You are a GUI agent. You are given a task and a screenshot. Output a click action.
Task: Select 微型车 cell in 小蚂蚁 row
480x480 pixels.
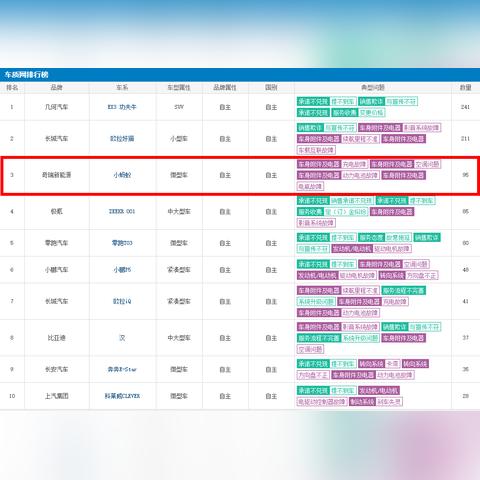coord(179,175)
